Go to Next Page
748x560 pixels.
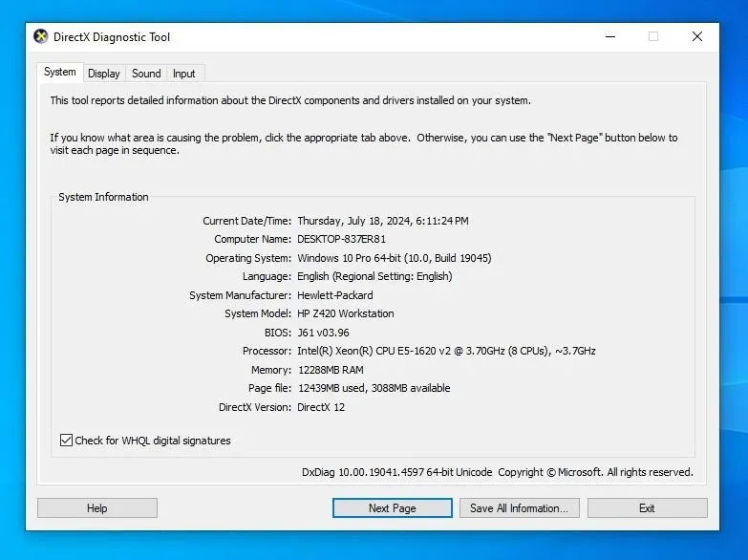[392, 508]
